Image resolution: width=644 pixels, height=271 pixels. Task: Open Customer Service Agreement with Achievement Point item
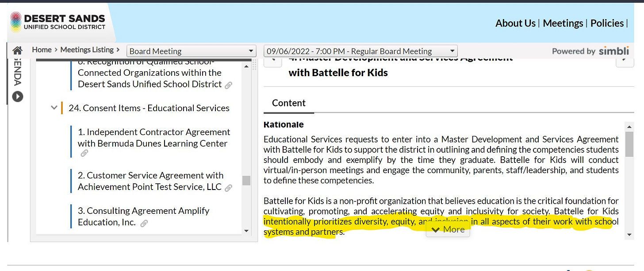click(x=150, y=181)
